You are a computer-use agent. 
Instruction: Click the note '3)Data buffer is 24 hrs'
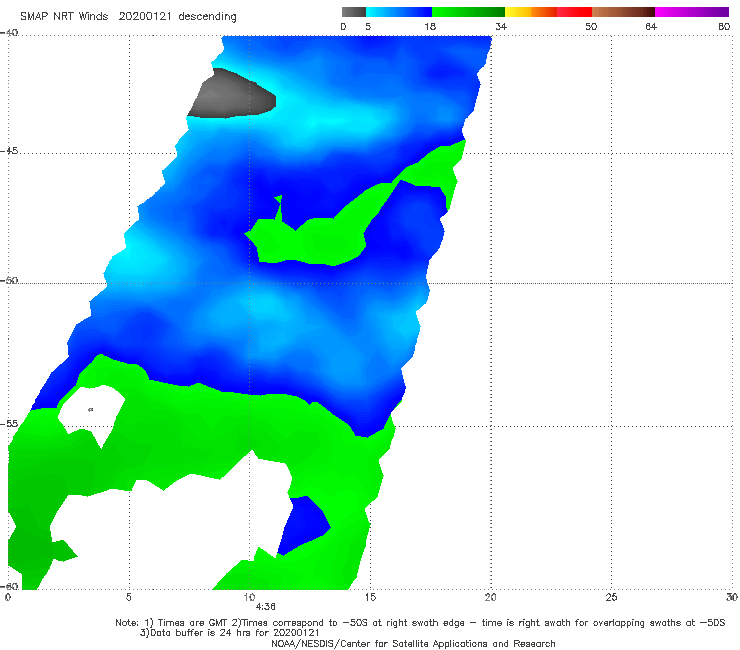229,633
